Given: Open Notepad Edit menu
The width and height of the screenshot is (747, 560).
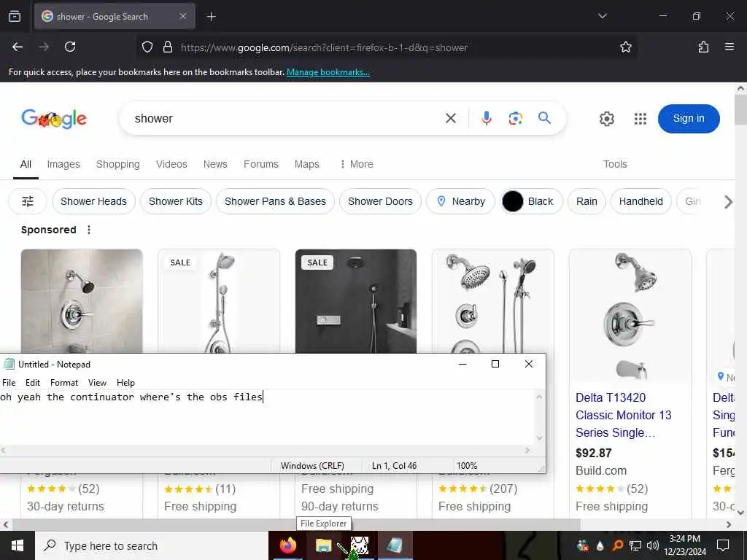Looking at the screenshot, I should coord(32,382).
